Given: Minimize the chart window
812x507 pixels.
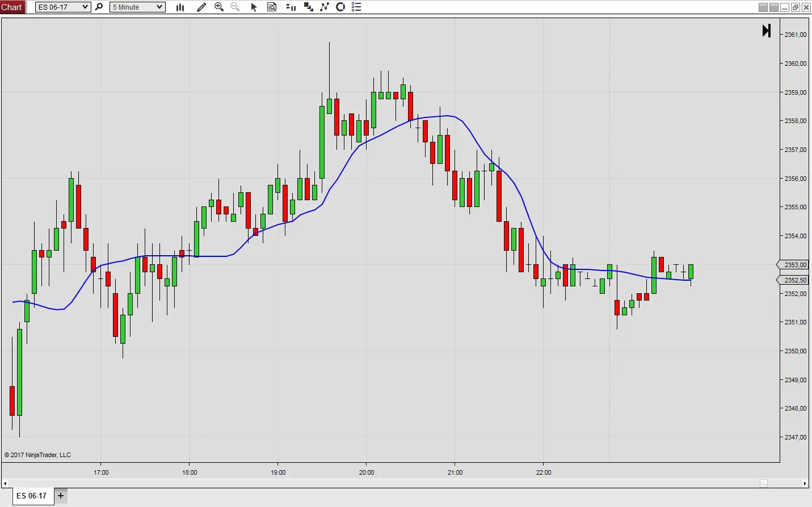Looking at the screenshot, I should coord(785,7).
